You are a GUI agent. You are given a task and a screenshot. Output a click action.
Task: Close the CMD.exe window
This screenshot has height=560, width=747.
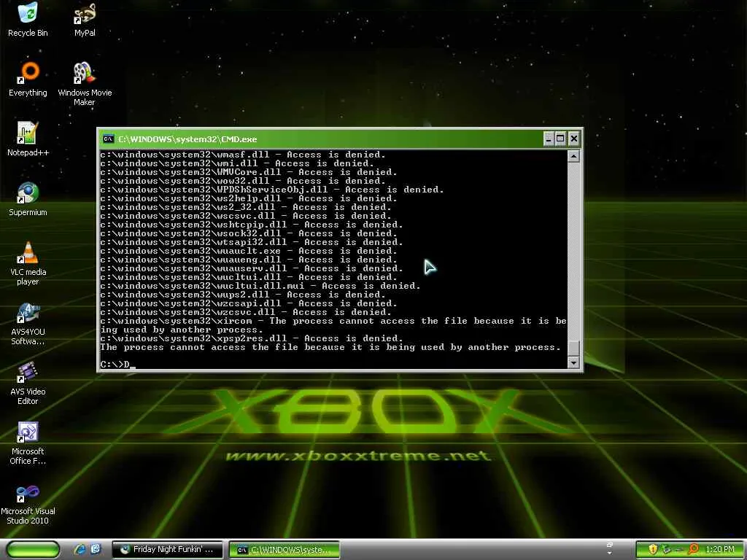(x=574, y=139)
